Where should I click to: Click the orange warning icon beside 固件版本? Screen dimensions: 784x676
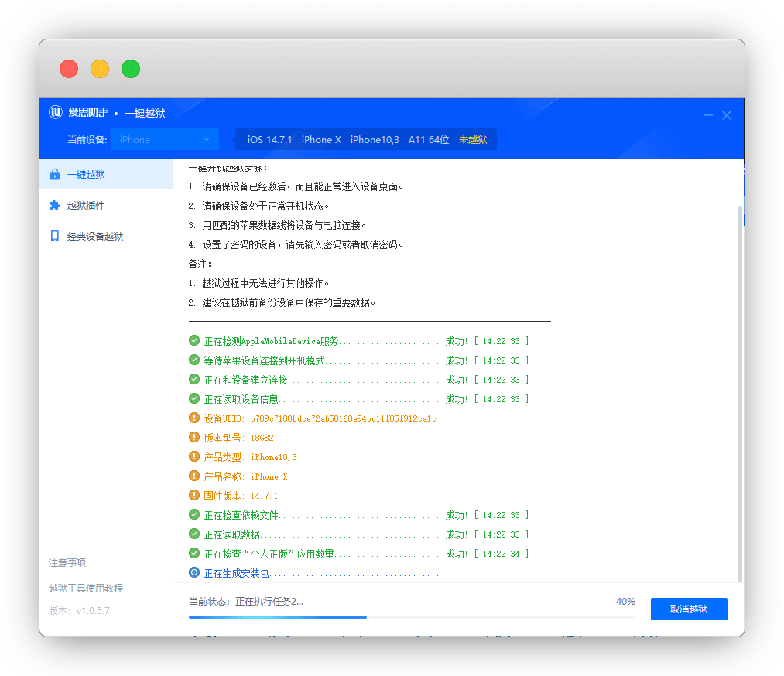click(194, 495)
